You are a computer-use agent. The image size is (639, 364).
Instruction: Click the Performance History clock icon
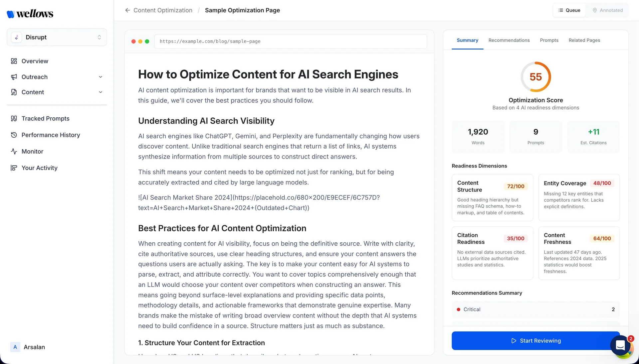click(14, 135)
